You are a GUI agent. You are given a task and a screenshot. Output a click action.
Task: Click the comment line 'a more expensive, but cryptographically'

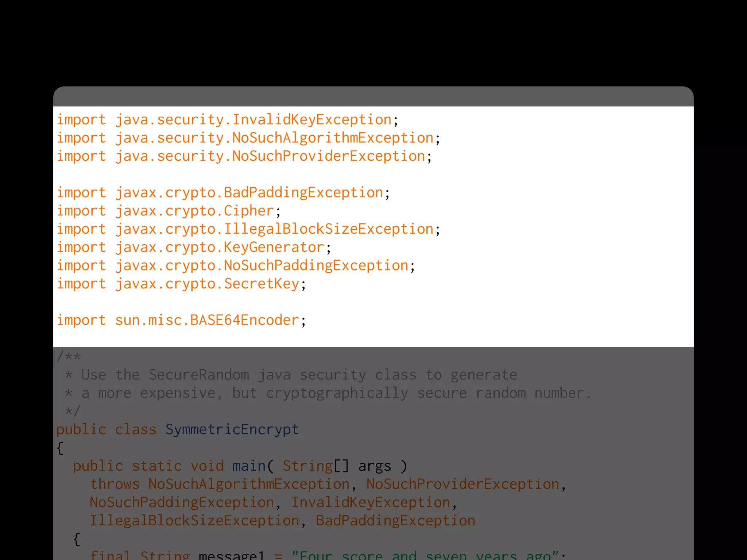coord(328,393)
